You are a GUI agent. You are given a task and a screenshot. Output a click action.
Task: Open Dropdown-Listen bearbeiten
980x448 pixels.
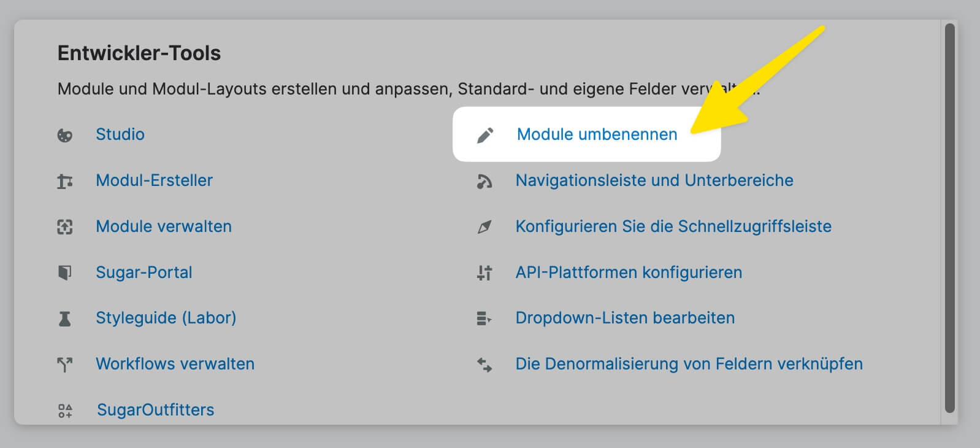tap(625, 318)
